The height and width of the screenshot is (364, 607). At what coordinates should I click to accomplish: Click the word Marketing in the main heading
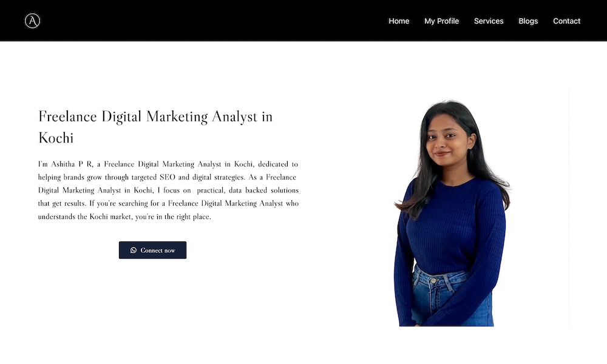click(177, 116)
